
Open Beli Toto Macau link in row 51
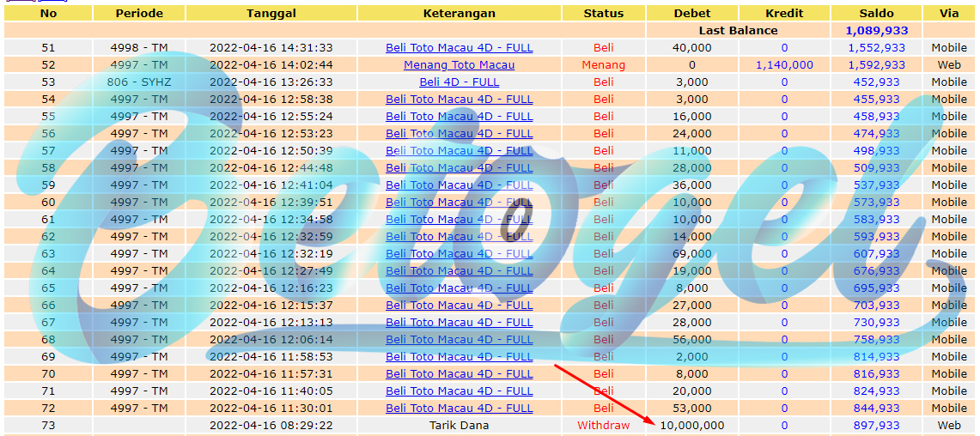click(x=460, y=47)
